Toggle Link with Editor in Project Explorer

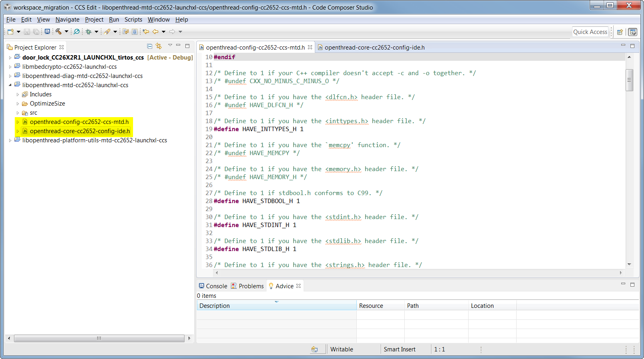click(x=159, y=46)
